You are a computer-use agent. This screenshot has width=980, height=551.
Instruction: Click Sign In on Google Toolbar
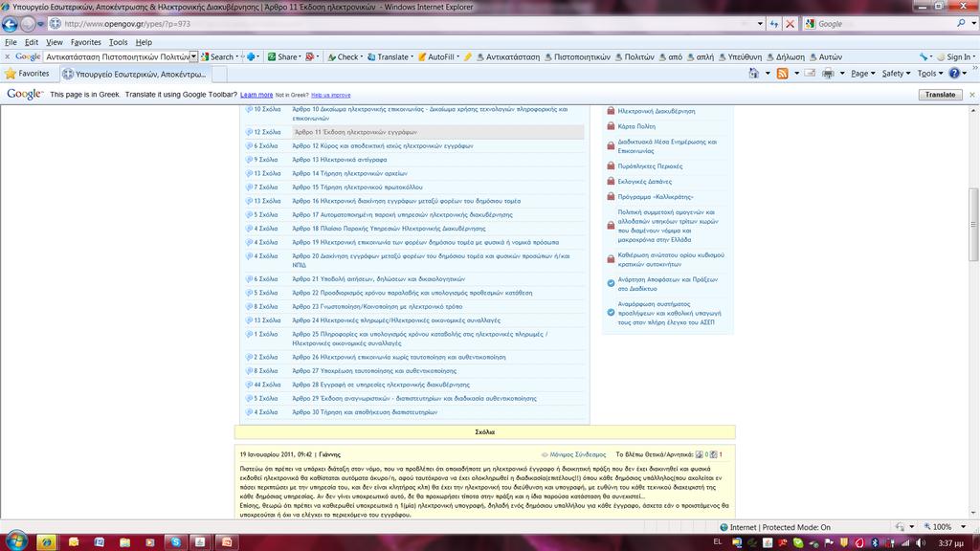coord(958,56)
